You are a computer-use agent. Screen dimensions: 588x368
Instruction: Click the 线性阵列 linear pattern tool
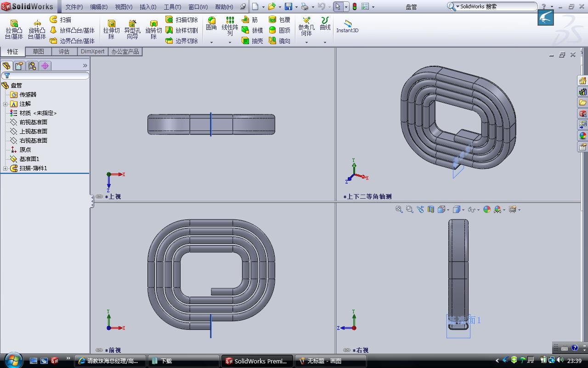click(x=230, y=26)
